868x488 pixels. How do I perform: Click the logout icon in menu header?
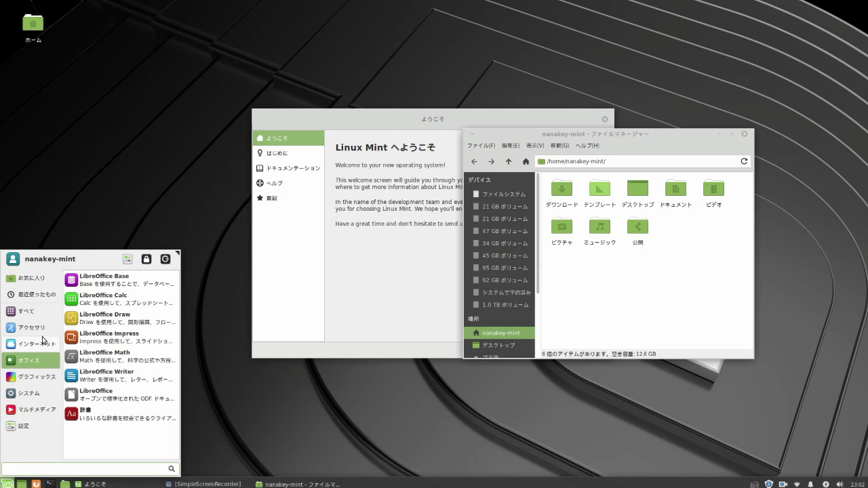[x=165, y=259]
